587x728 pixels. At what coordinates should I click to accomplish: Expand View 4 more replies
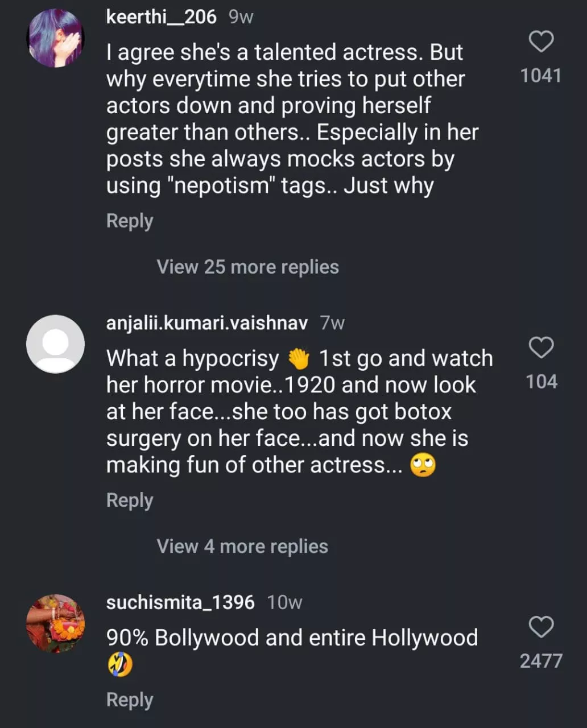[x=242, y=546]
